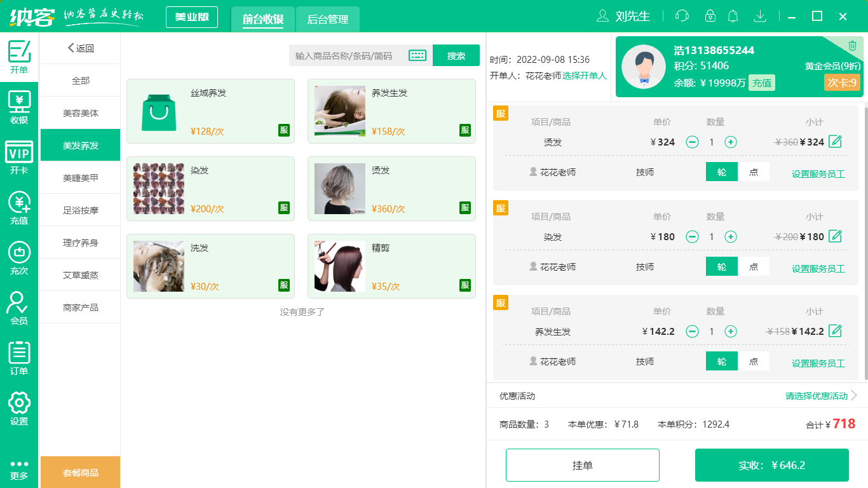Screen dimensions: 868x488
Task: Expand the 请选择优惠活动 discount selector
Action: click(816, 395)
